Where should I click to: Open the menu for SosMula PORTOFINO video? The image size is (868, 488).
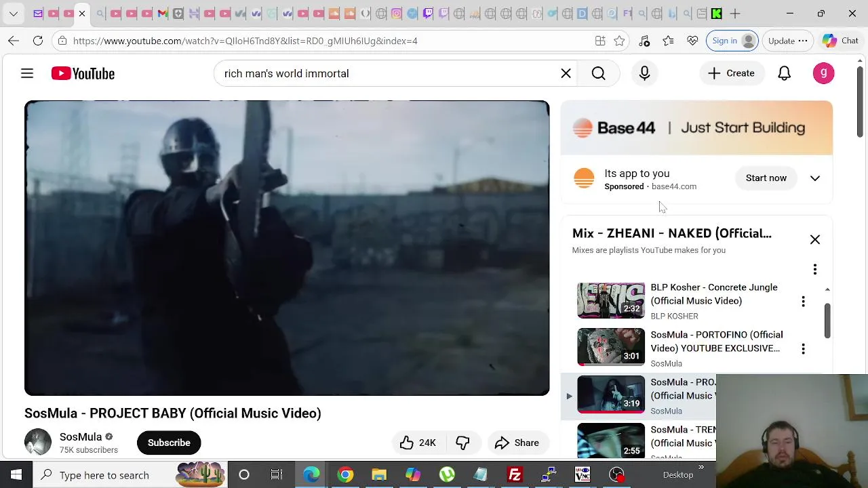(x=803, y=348)
